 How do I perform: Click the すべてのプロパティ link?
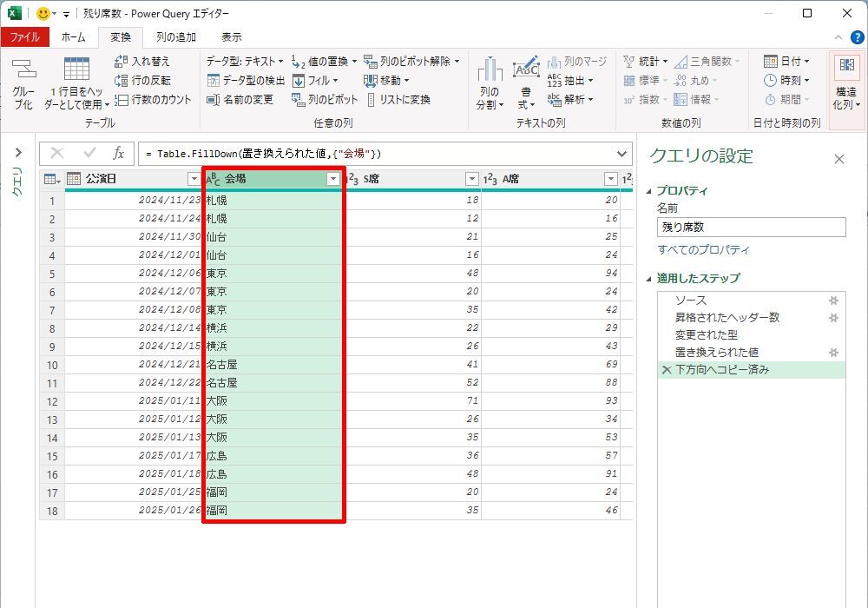coord(703,250)
